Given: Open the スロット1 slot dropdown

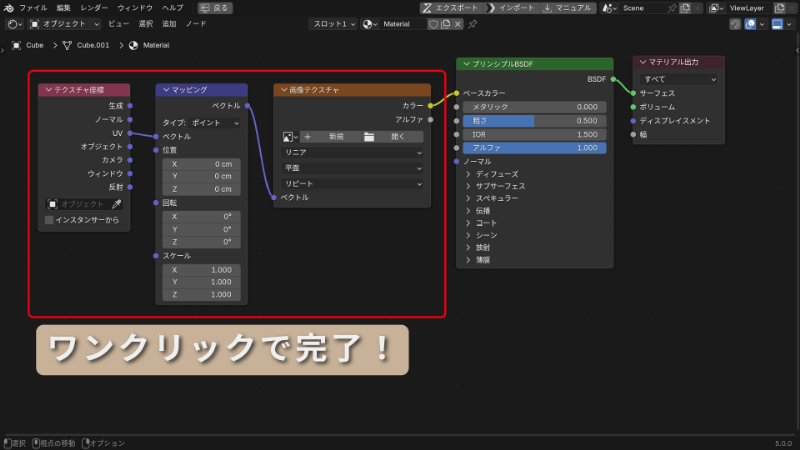Looking at the screenshot, I should [333, 24].
